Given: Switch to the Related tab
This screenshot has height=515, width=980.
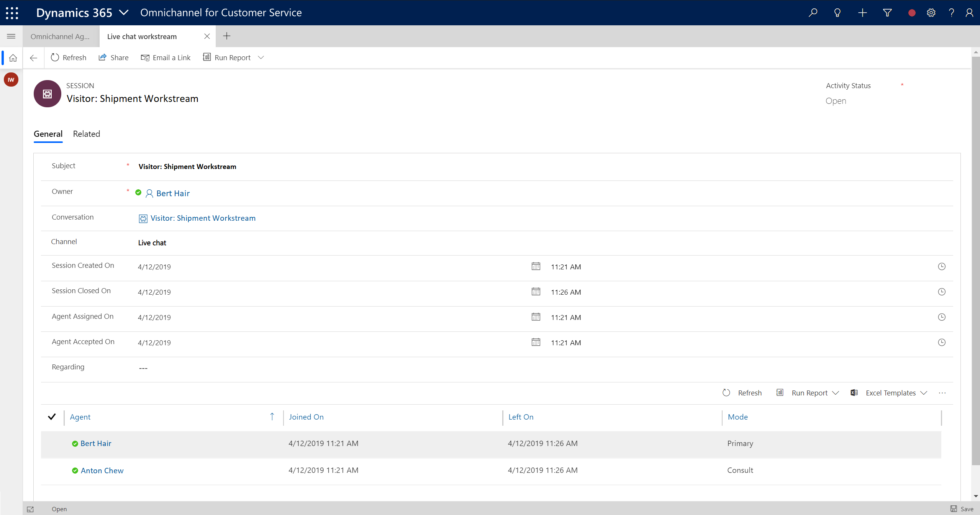Looking at the screenshot, I should pos(86,134).
